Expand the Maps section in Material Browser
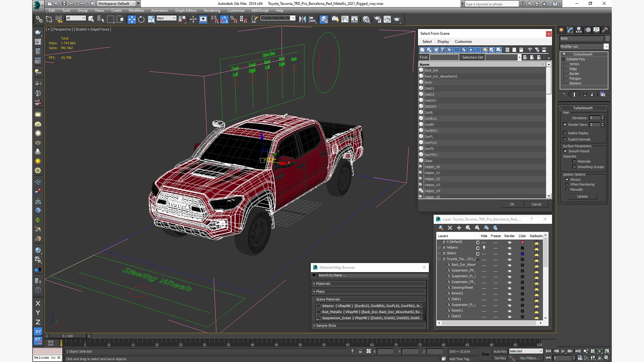 pyautogui.click(x=368, y=292)
